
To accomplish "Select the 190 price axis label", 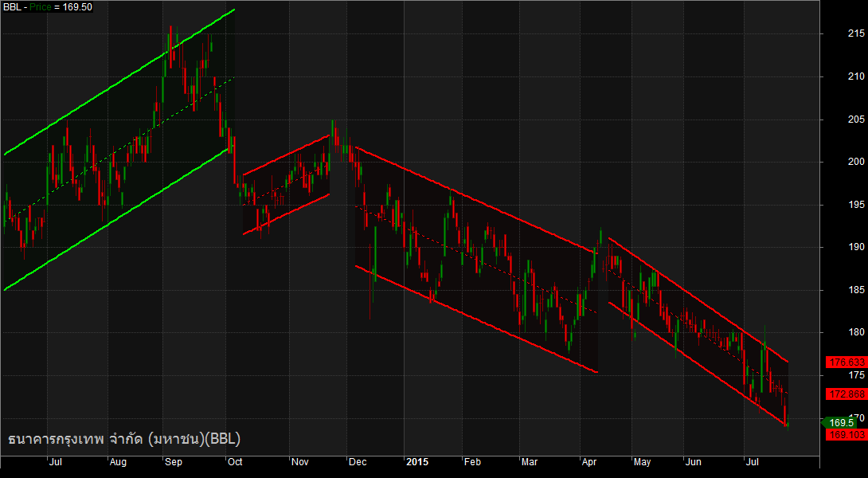I will point(858,247).
